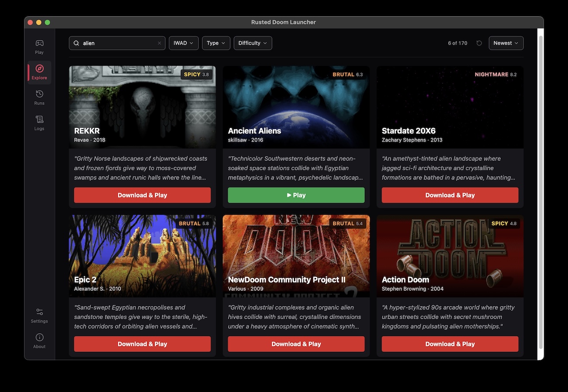Viewport: 568px width, 392px height.
Task: Download & Play Action Doom
Action: pos(450,344)
